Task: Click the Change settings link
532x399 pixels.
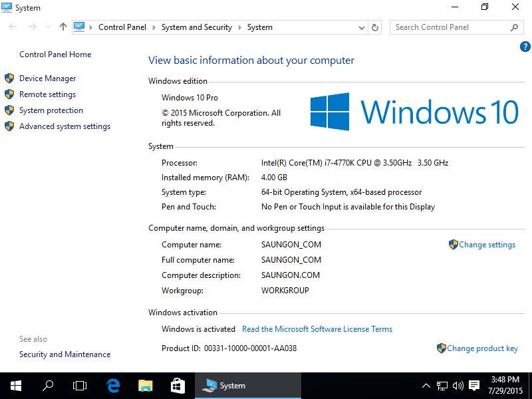Action: click(x=487, y=245)
